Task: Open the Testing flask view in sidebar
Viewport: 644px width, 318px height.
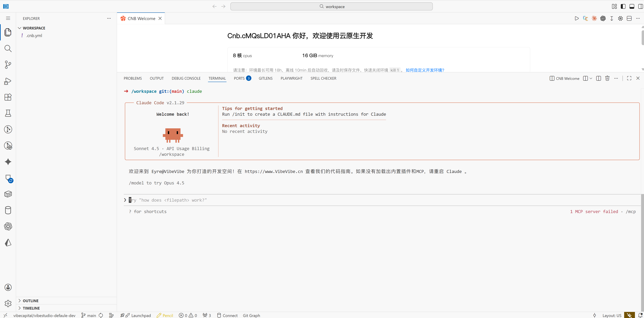Action: [8, 113]
